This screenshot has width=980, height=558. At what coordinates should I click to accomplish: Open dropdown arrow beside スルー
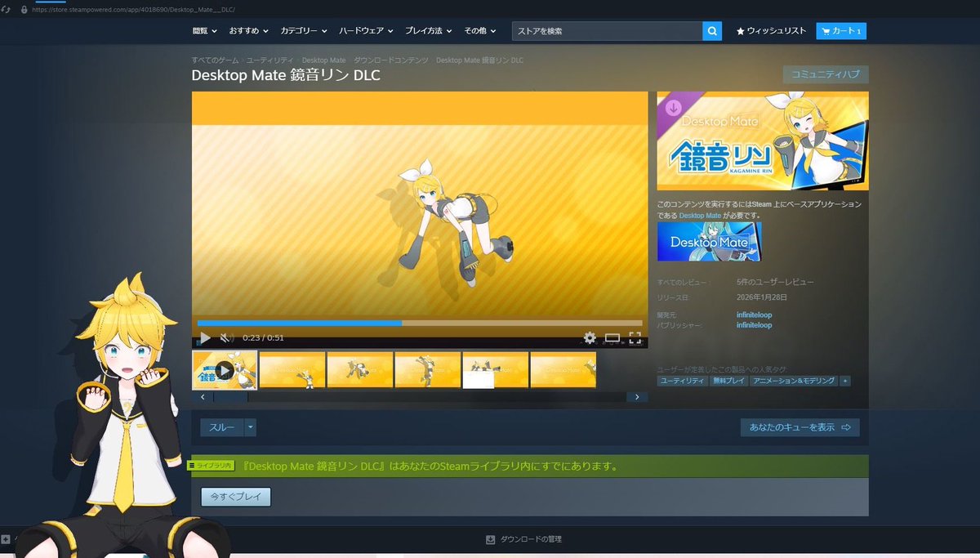251,427
